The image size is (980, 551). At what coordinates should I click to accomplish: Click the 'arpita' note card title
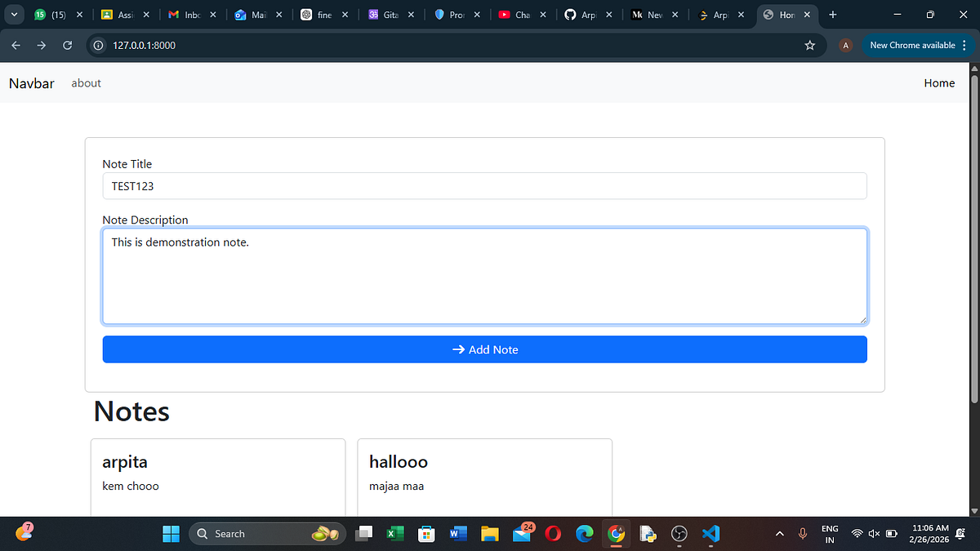[125, 462]
